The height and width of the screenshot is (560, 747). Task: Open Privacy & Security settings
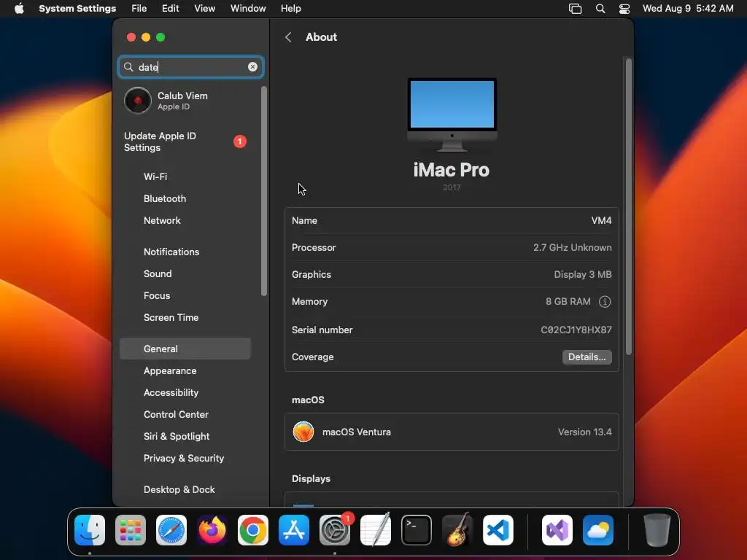(185, 459)
